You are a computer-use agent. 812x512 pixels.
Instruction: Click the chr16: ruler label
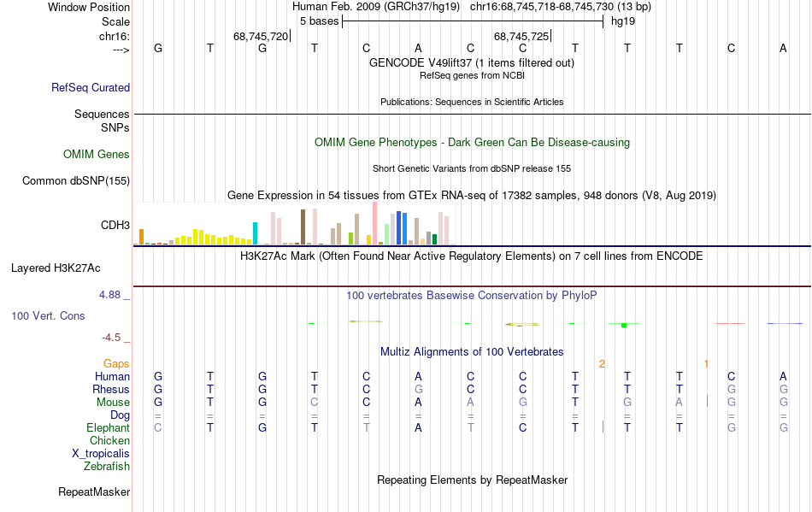[114, 36]
